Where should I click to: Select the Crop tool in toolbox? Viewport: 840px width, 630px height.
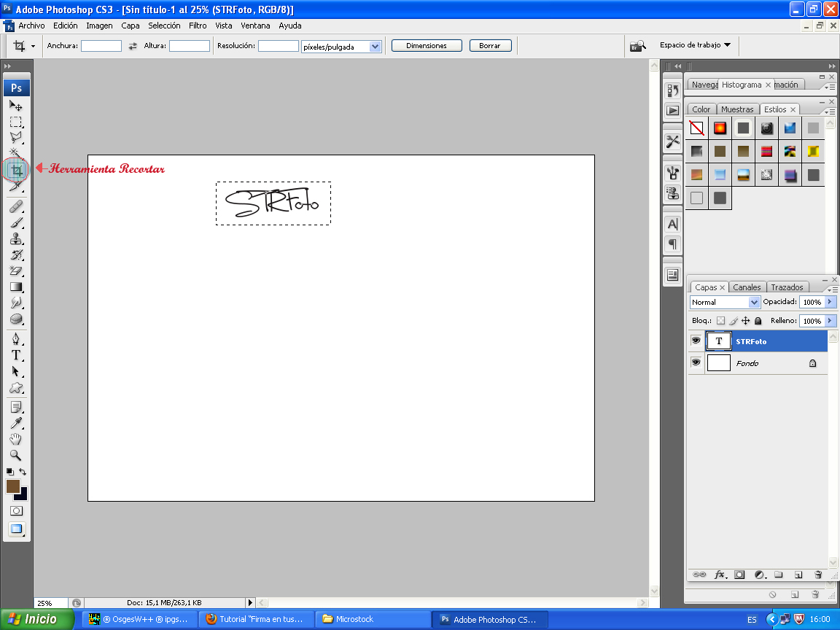pos(17,171)
